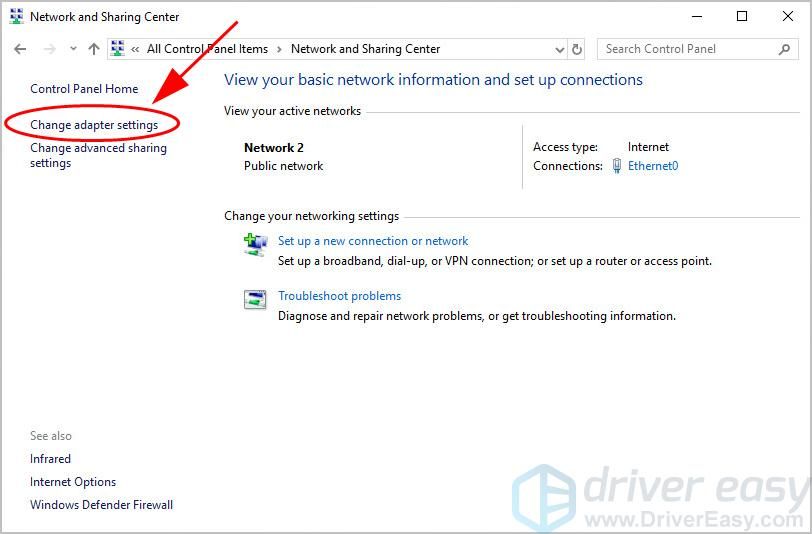This screenshot has height=534, width=812.
Task: Click the Ethernet0 connection link
Action: (x=653, y=166)
